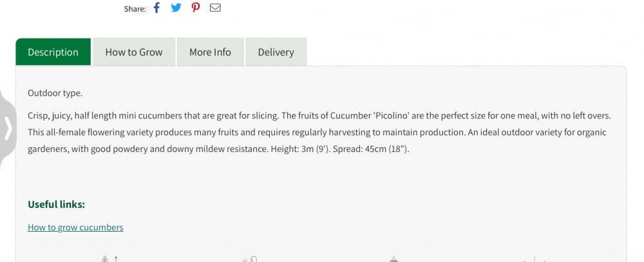644x262 pixels.
Task: Click the growing info icons panel
Action: 321,250
